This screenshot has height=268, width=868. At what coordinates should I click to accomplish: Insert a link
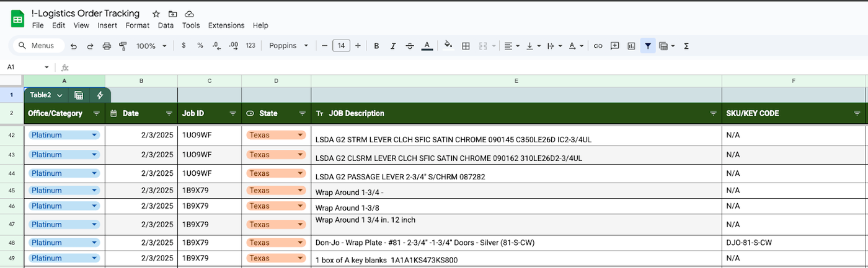[x=598, y=46]
